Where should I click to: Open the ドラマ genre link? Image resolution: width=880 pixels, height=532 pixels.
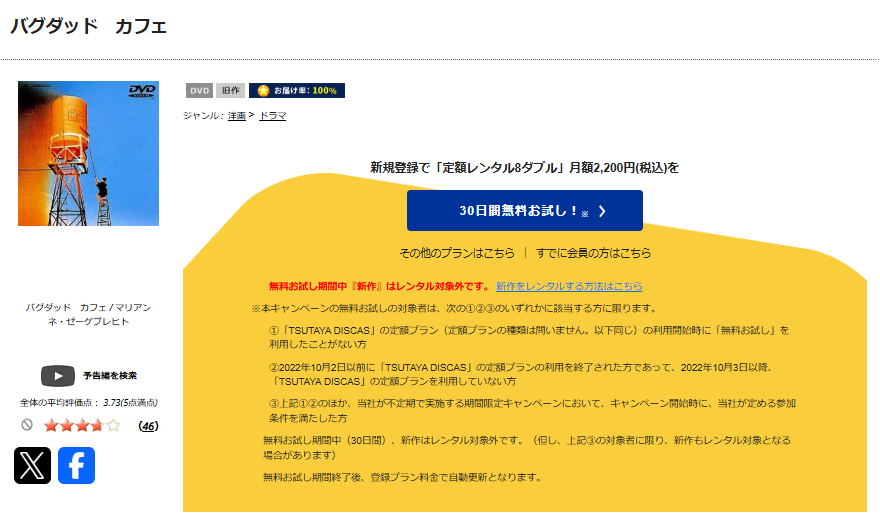point(273,116)
